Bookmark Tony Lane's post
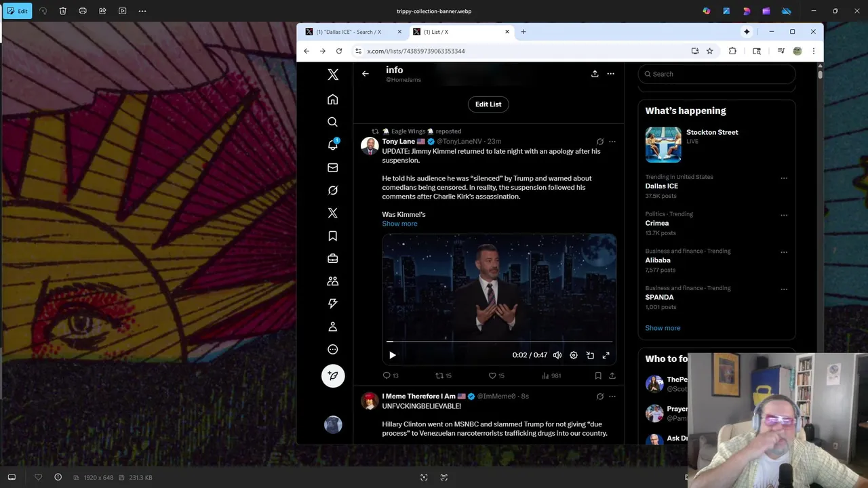 (598, 375)
